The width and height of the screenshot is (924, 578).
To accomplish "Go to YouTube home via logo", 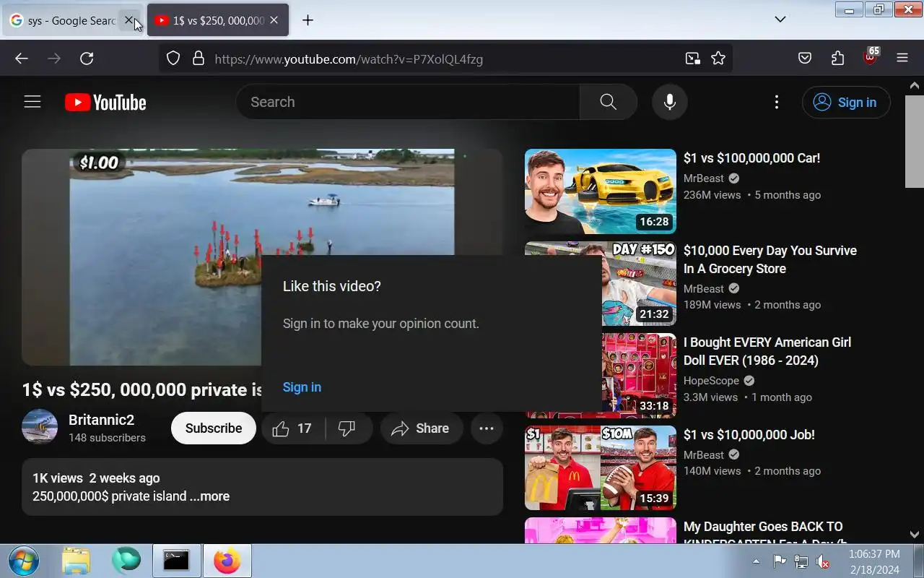I will coord(105,103).
